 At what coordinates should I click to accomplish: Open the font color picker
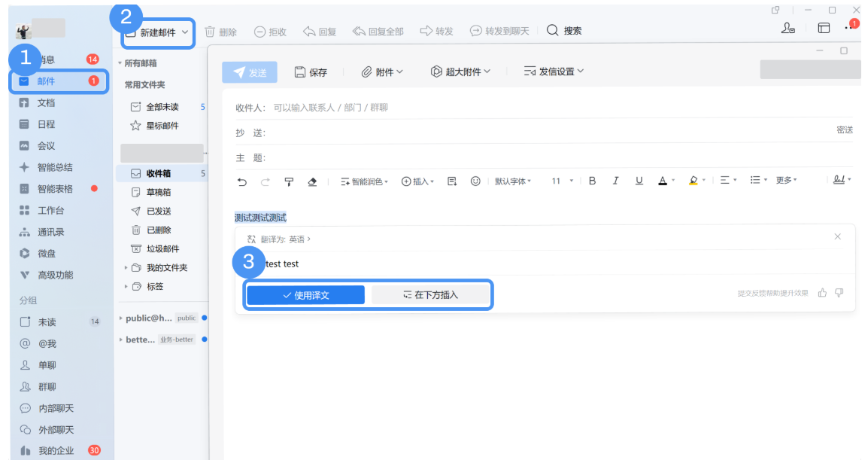coord(663,181)
